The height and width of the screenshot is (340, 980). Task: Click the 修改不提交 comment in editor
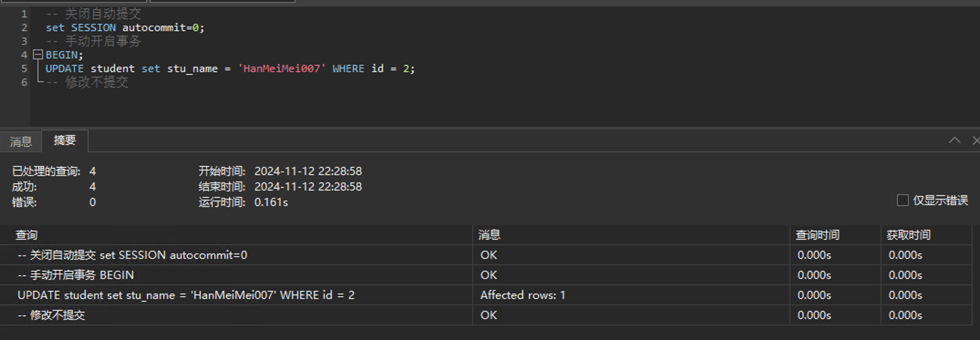pos(96,82)
